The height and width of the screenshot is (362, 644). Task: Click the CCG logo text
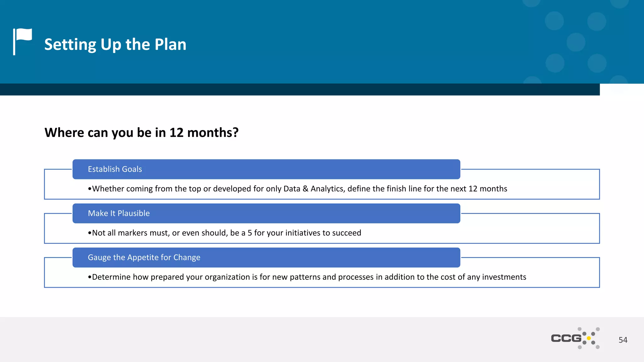point(566,338)
